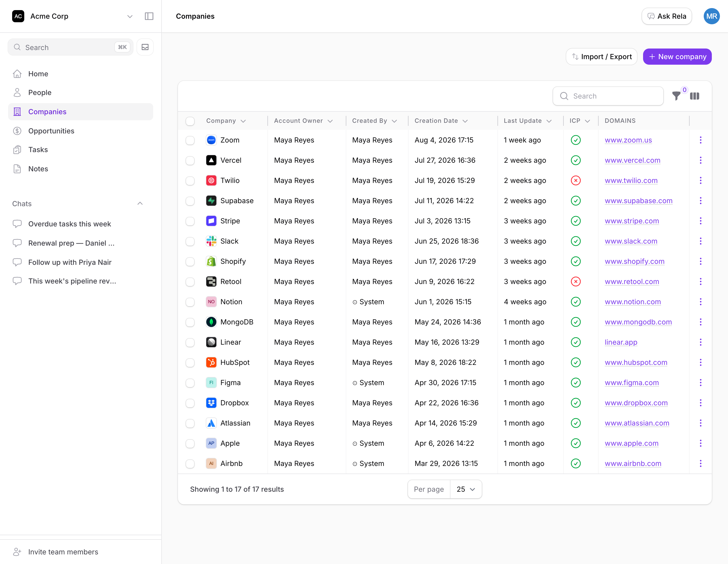Open row actions menu for Airbnb
Viewport: 728px width, 564px height.
pos(700,464)
